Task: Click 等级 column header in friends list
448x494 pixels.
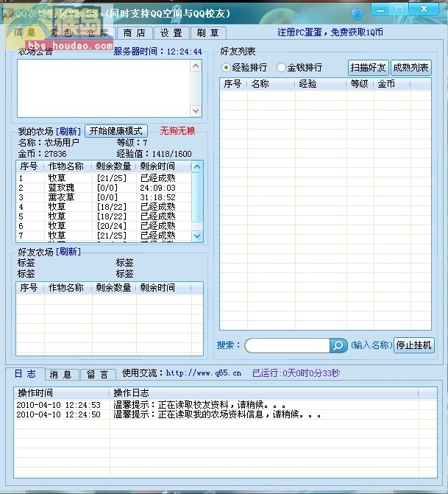Action: tap(360, 84)
